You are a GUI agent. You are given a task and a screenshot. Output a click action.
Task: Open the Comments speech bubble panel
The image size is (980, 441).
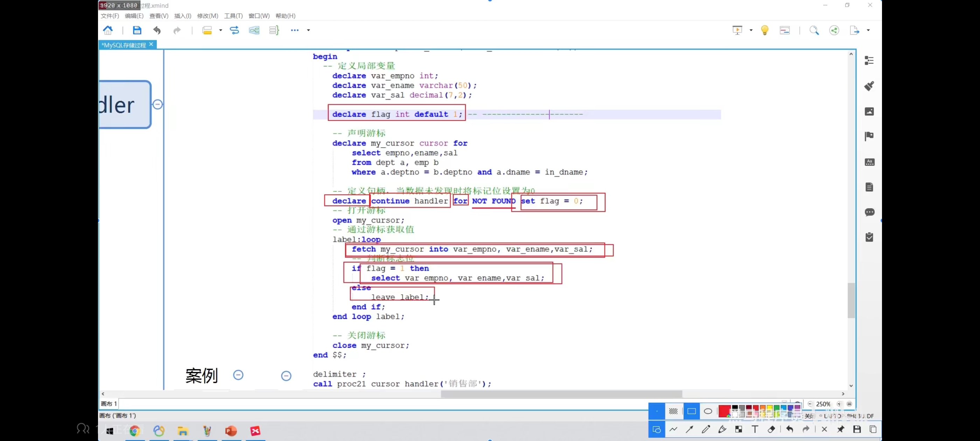point(869,212)
